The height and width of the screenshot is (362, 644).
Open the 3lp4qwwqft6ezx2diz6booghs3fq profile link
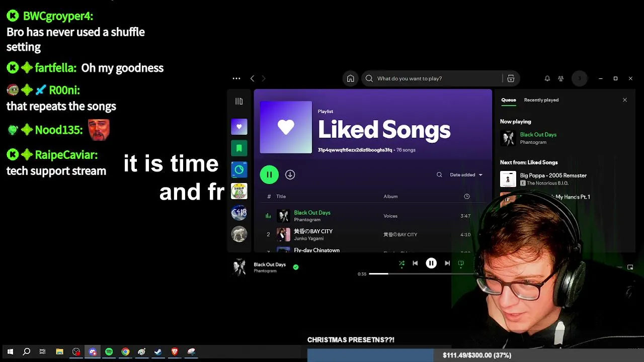tap(355, 150)
